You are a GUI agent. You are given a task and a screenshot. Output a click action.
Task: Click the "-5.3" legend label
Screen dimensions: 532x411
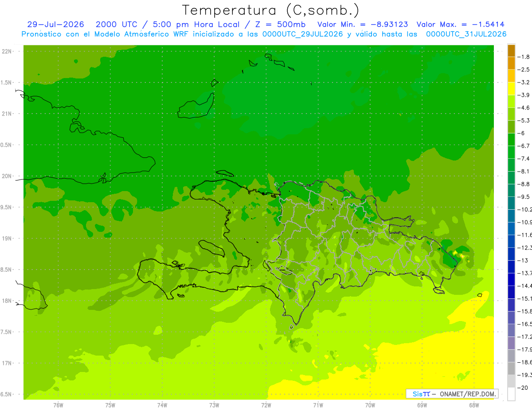(x=524, y=121)
